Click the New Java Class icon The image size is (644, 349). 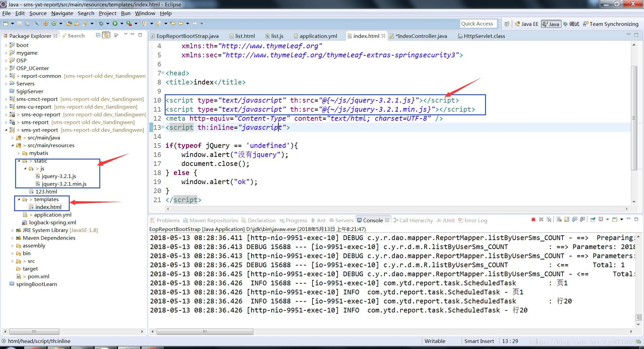tap(54, 23)
